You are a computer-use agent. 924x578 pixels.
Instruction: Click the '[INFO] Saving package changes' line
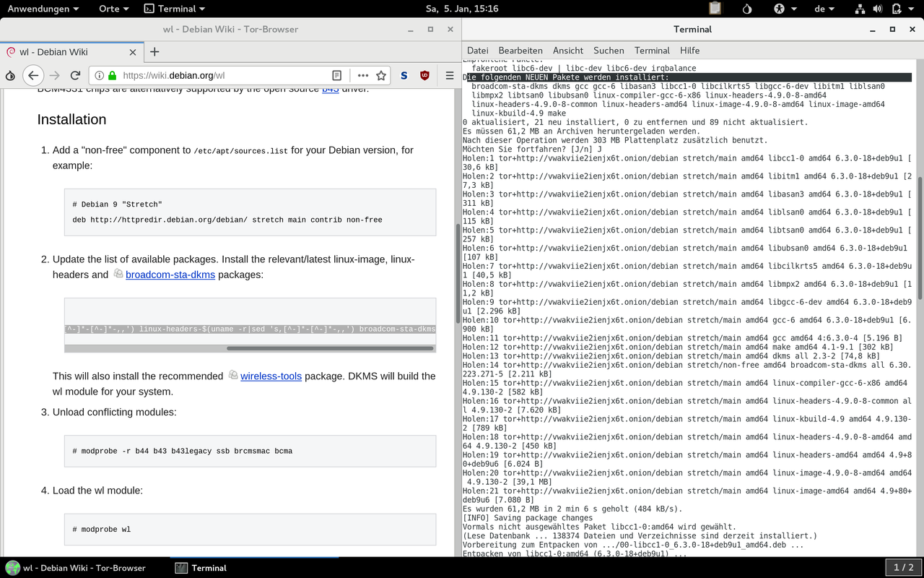click(528, 518)
